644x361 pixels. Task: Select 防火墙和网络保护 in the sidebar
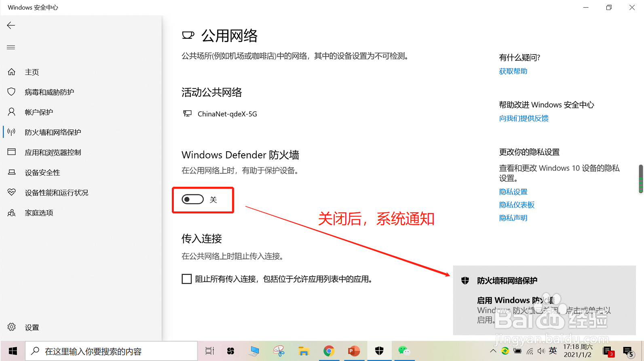[x=53, y=132]
